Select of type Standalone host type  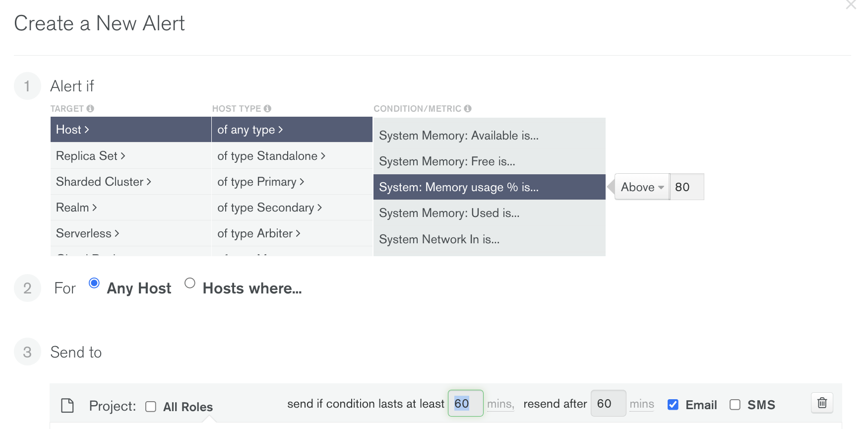pyautogui.click(x=271, y=156)
